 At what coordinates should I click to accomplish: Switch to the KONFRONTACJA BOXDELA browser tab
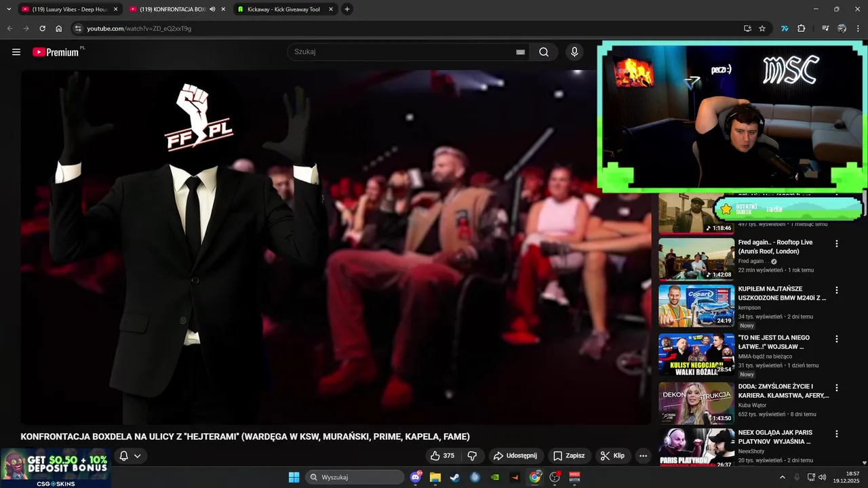click(x=172, y=9)
